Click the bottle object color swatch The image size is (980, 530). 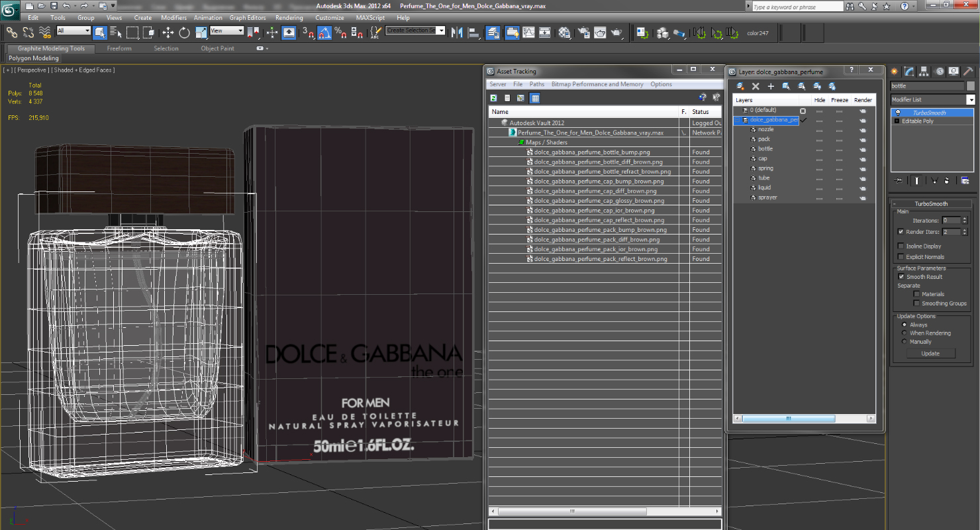(x=971, y=86)
